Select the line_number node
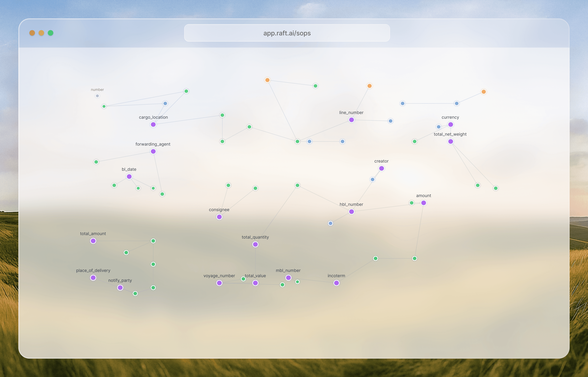The width and height of the screenshot is (588, 377). (x=351, y=120)
